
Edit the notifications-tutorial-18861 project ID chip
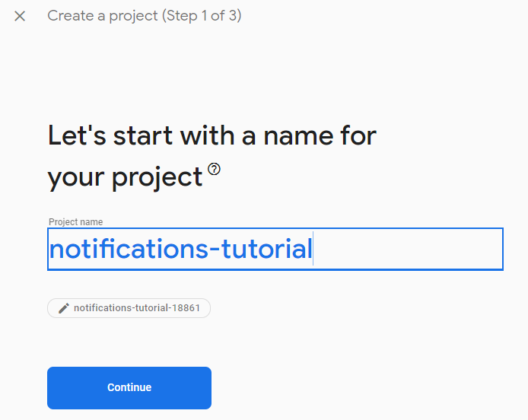(129, 308)
